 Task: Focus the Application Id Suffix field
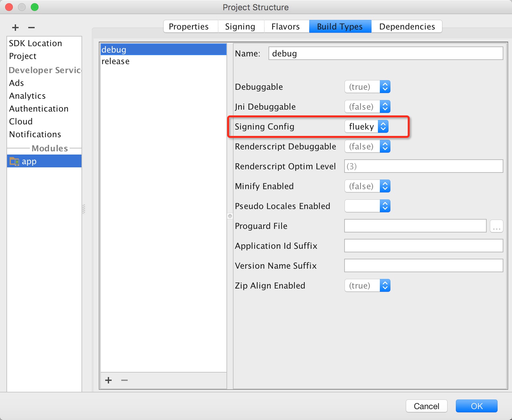(424, 246)
